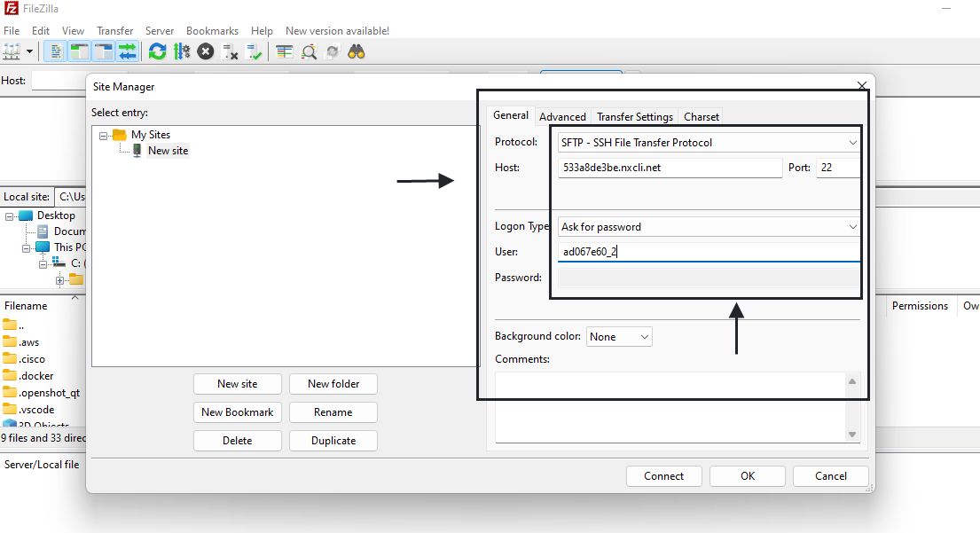The width and height of the screenshot is (980, 533).
Task: Select the General tab
Action: (x=511, y=115)
